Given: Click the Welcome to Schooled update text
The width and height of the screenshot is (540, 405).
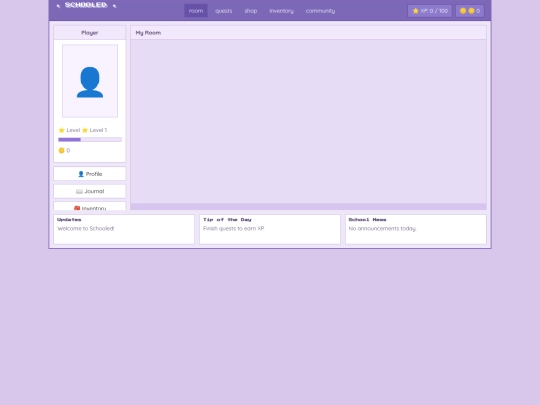Looking at the screenshot, I should [x=85, y=228].
